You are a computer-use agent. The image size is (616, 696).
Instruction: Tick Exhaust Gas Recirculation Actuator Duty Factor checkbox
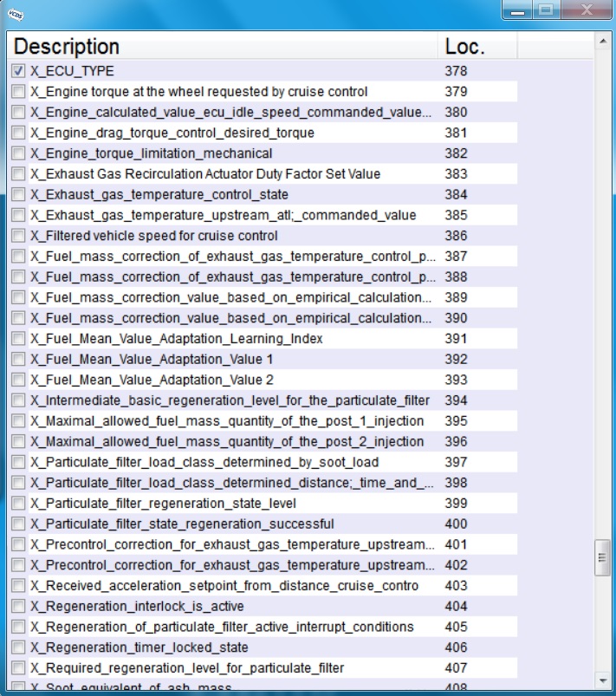click(18, 174)
